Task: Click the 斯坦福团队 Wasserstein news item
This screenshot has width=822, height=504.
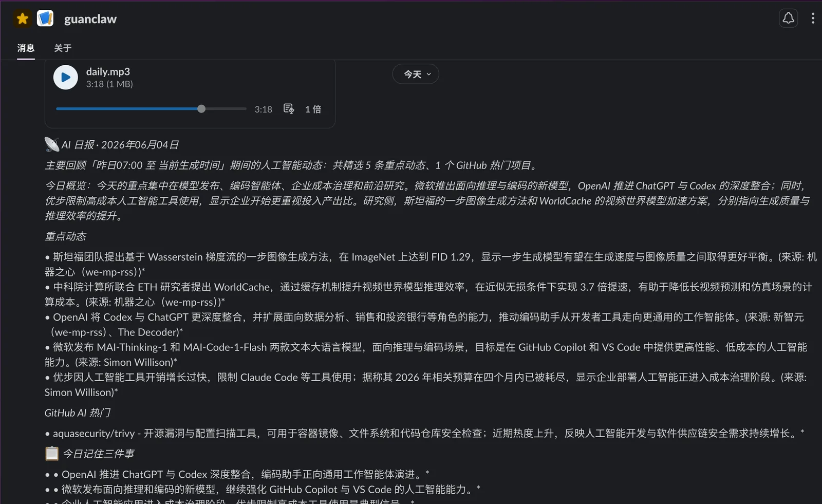Action: tap(431, 264)
